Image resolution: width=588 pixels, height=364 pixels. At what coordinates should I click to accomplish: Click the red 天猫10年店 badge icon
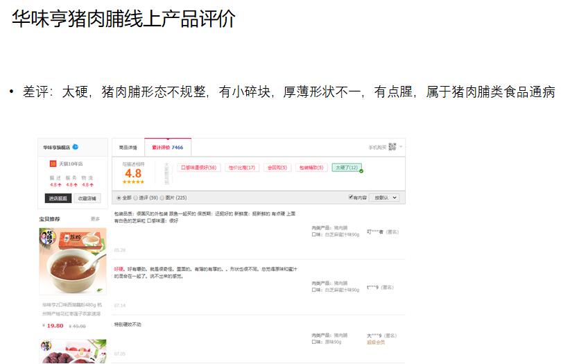[53, 164]
